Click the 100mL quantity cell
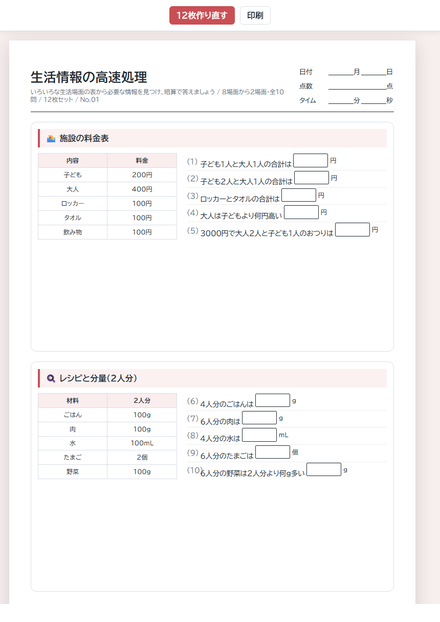The height and width of the screenshot is (622, 440). [x=142, y=443]
